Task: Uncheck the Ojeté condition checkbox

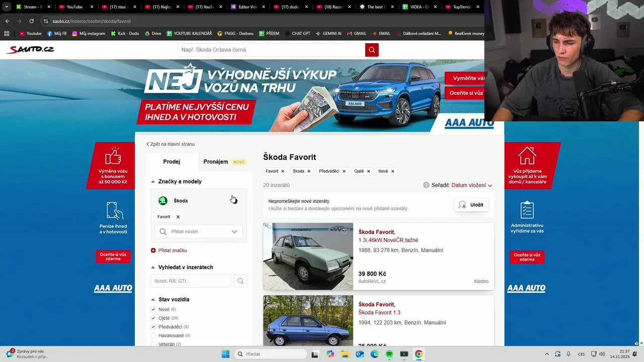Action: tap(153, 318)
